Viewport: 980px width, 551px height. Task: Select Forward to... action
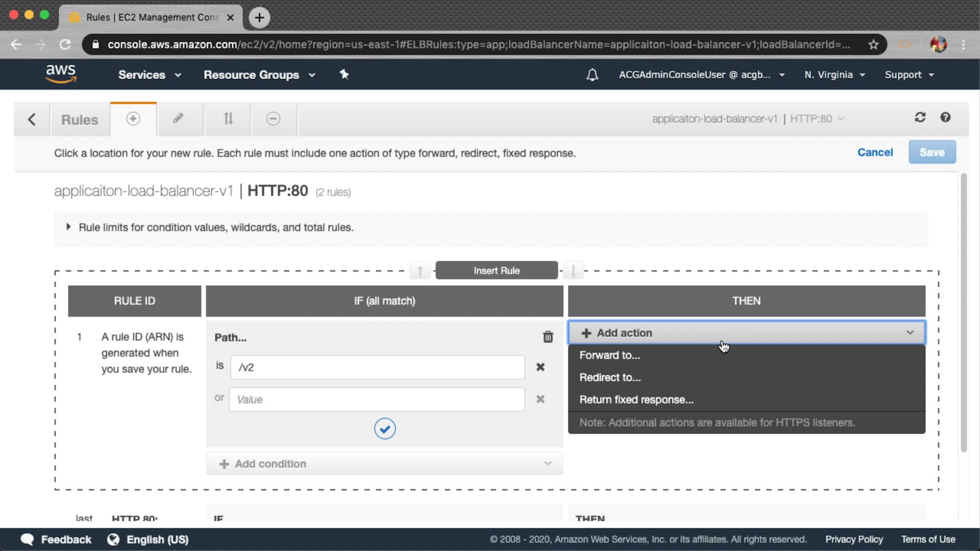[609, 355]
